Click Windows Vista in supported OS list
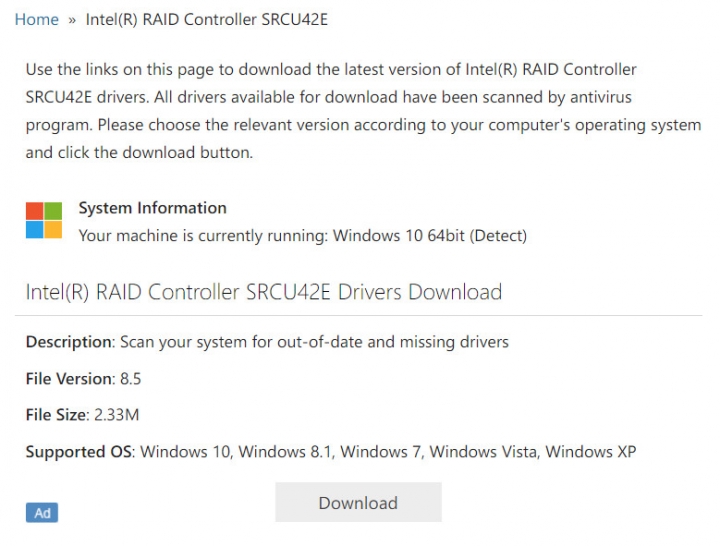Image resolution: width=720 pixels, height=546 pixels. [x=483, y=452]
